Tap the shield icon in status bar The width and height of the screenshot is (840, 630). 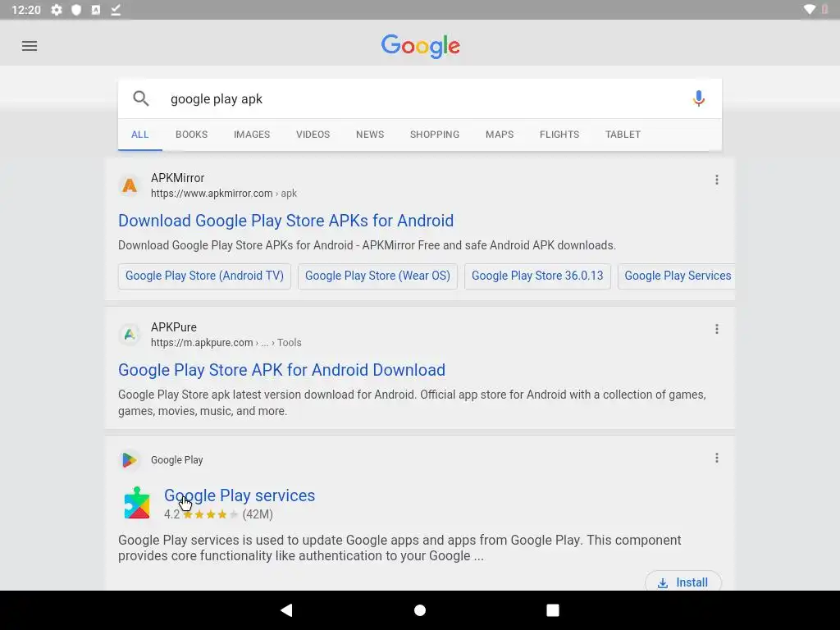(x=76, y=10)
